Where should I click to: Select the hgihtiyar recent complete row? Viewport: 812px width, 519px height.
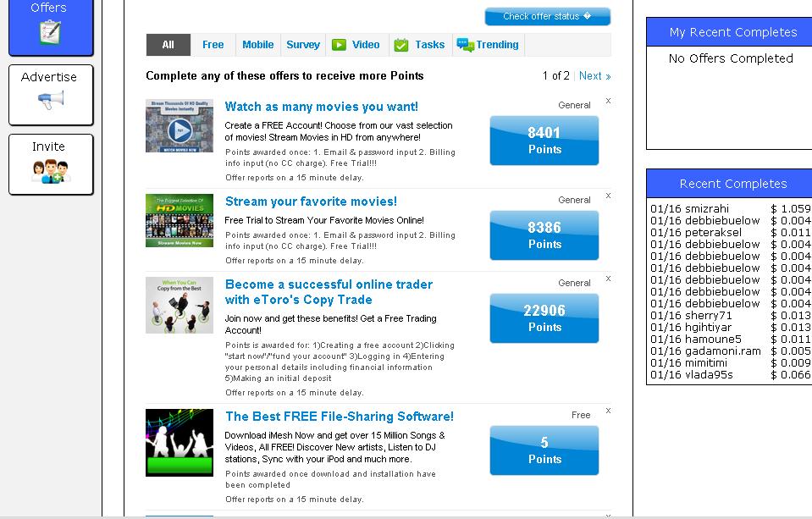pos(730,328)
